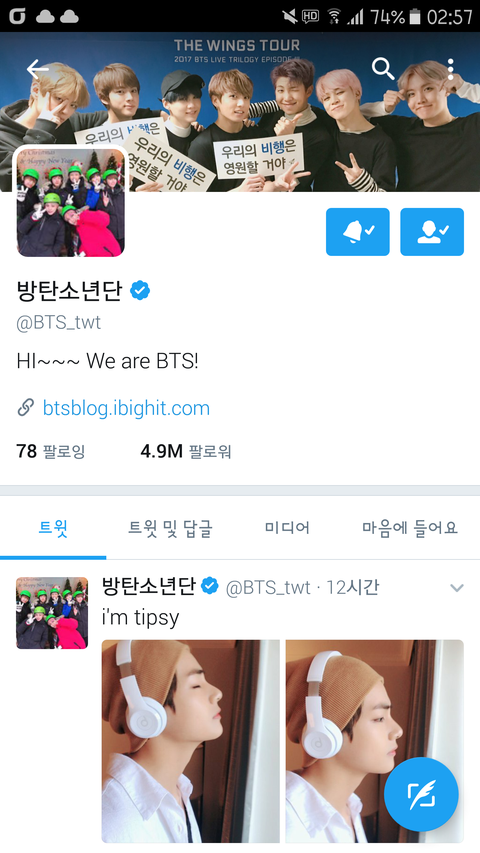Tap the back arrow on the profile header
This screenshot has width=480, height=853.
coord(38,69)
